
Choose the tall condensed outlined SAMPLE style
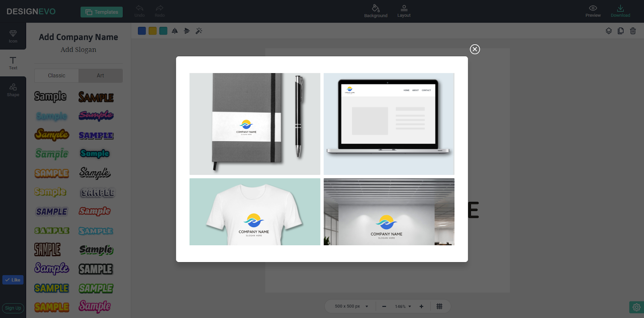[47, 250]
